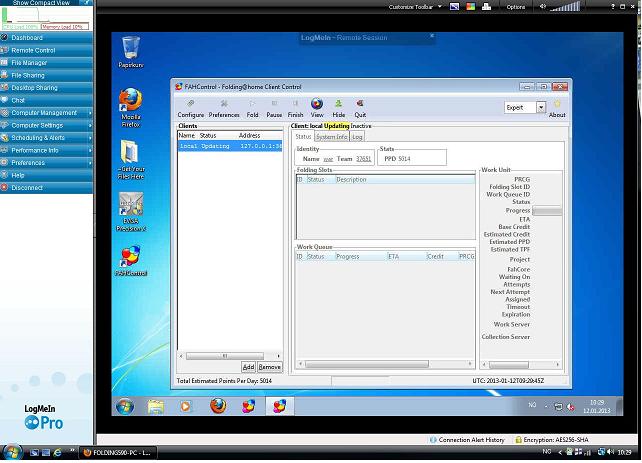Open Firefox on the remote taskbar
Viewport: 642px width, 463px height.
click(x=218, y=406)
